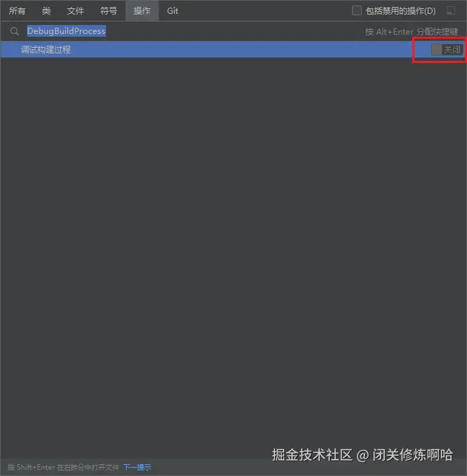Enable the 包括禁用的操作(D) checkbox
The image size is (467, 476).
pos(356,10)
